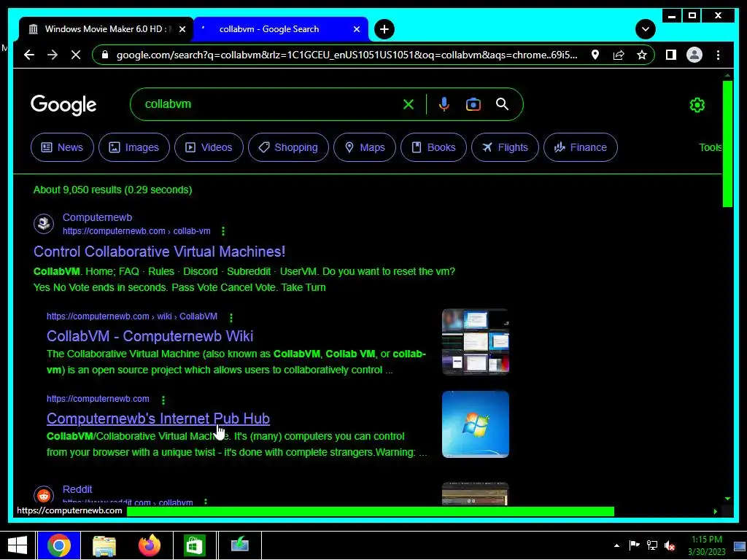This screenshot has height=560, width=747.
Task: Expand the tab search dropdown arrow
Action: 645,29
